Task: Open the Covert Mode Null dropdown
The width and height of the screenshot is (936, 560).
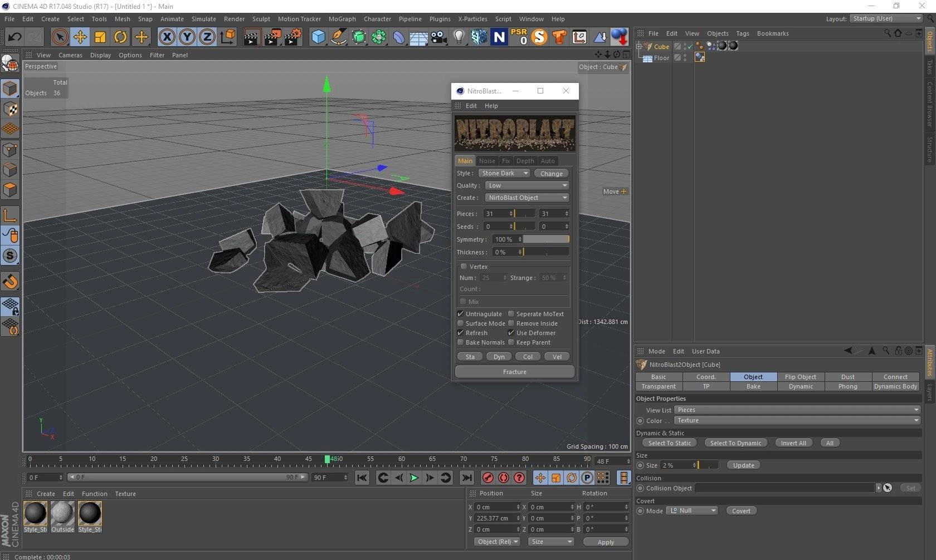Action: 693,510
